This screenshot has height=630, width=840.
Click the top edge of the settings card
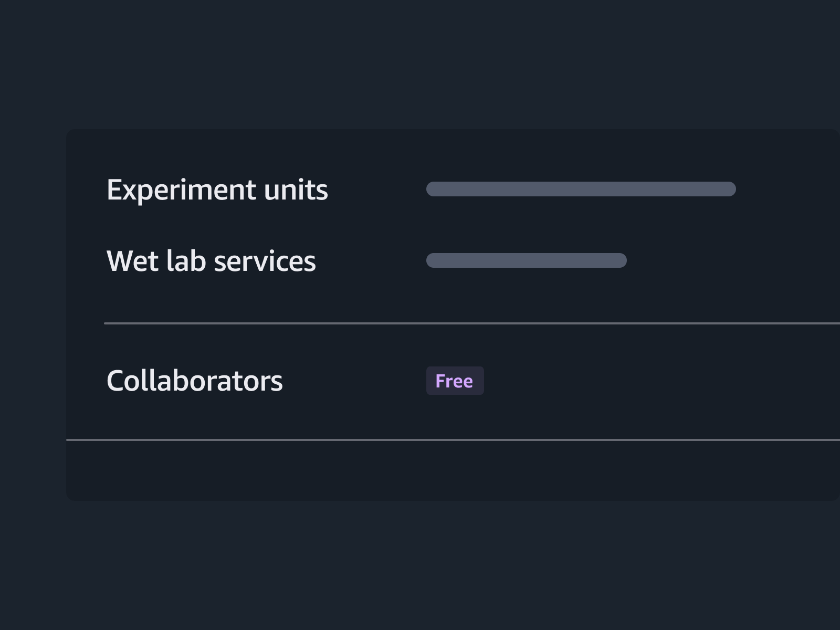420,131
